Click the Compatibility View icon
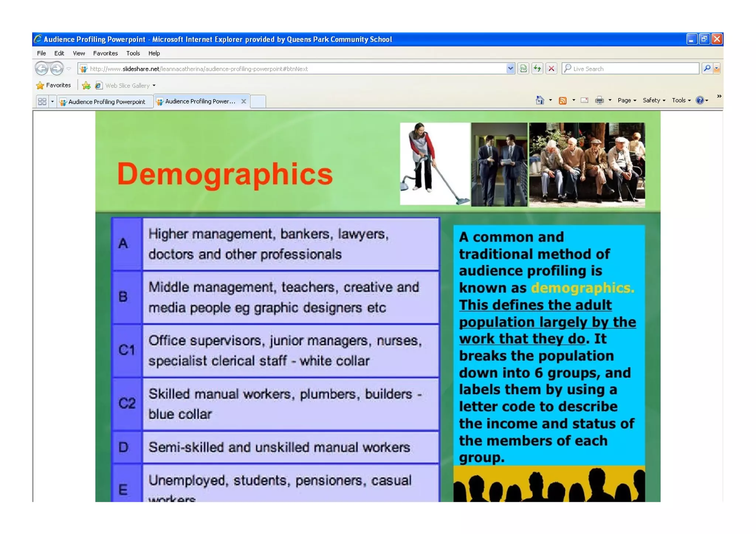This screenshot has height=534, width=756. 523,69
